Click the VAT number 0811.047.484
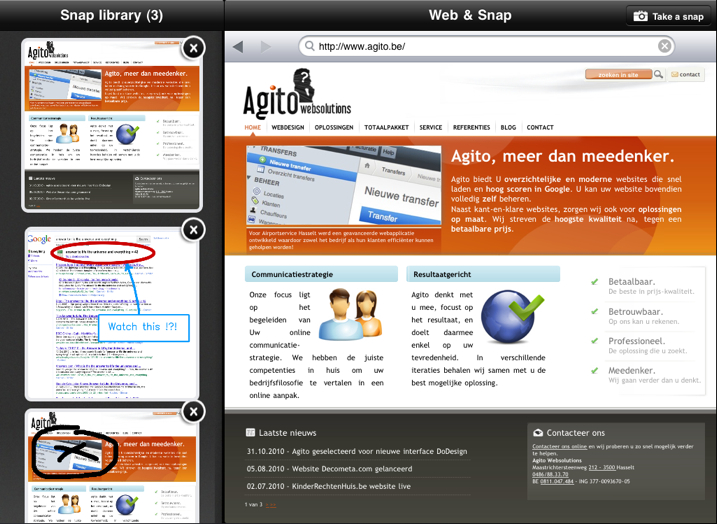 (557, 481)
